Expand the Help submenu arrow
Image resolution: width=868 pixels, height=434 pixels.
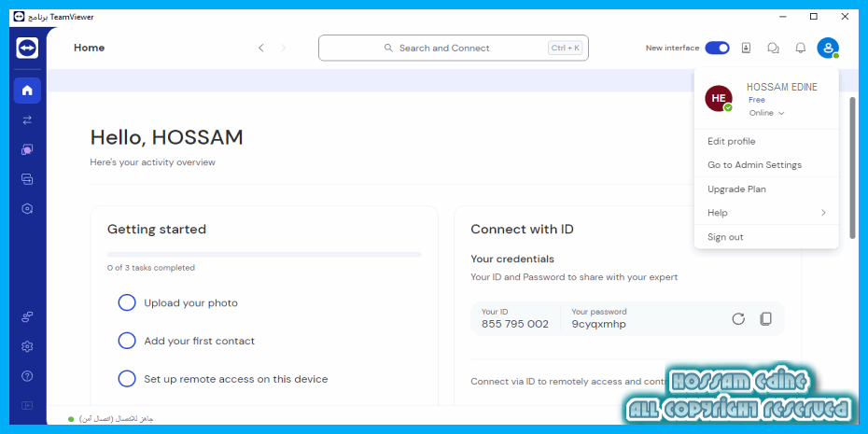point(823,213)
